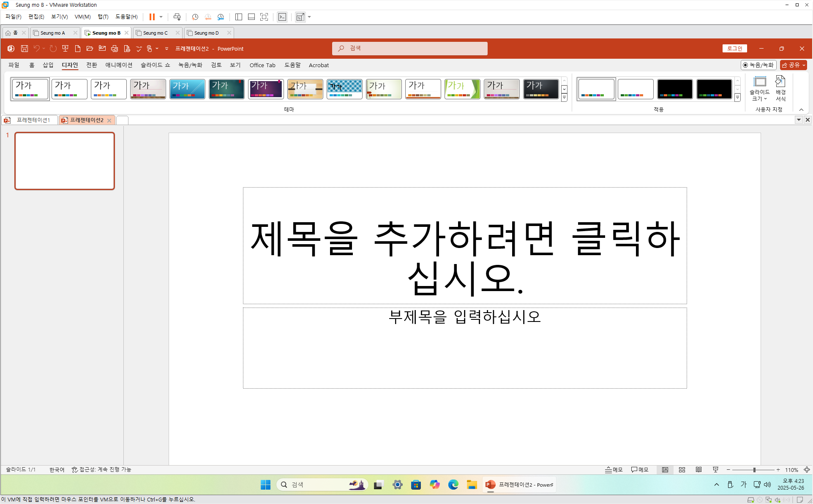Toggle the comments (메모) pane in status bar

(x=640, y=470)
